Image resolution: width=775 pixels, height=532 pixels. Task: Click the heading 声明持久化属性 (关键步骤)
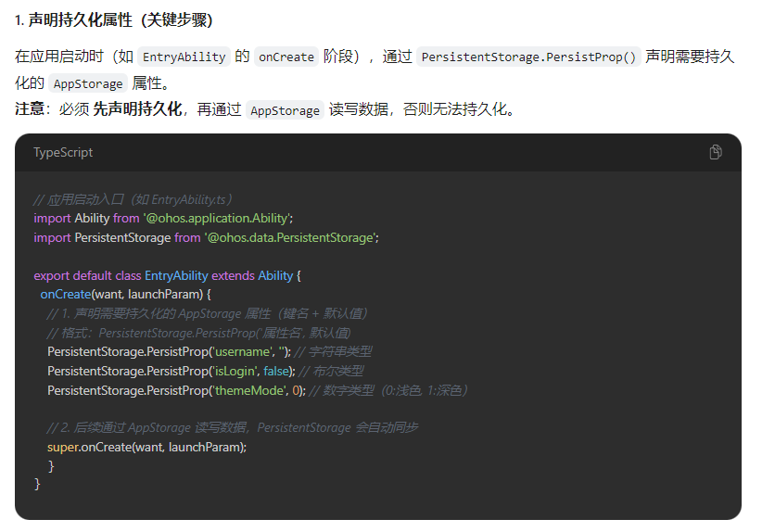114,19
